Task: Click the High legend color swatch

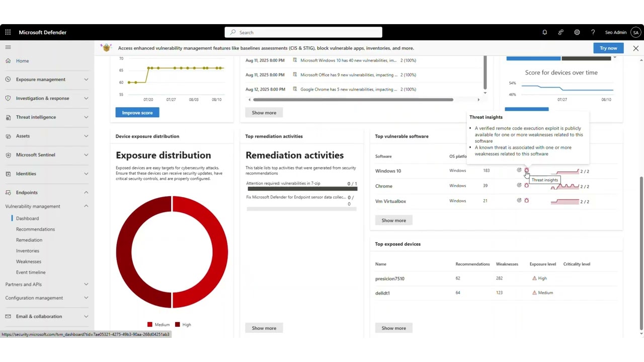Action: click(x=178, y=325)
